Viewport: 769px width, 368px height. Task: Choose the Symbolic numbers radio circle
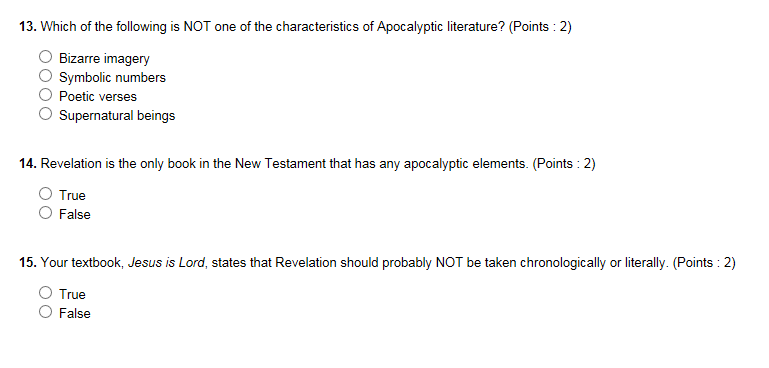click(x=45, y=76)
